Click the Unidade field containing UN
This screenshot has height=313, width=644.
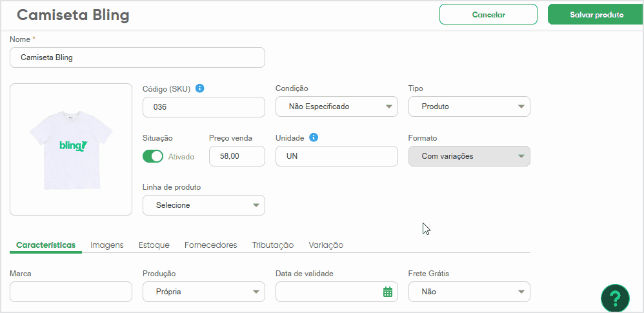click(336, 156)
